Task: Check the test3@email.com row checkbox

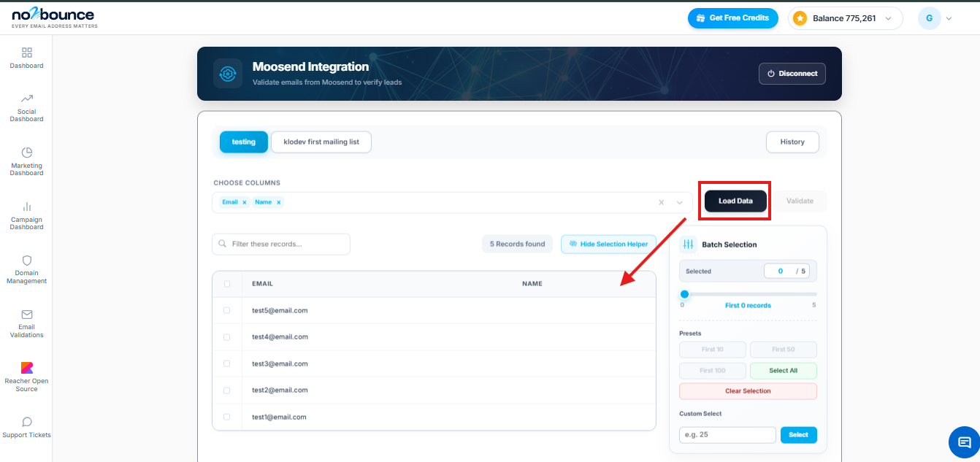Action: click(226, 363)
